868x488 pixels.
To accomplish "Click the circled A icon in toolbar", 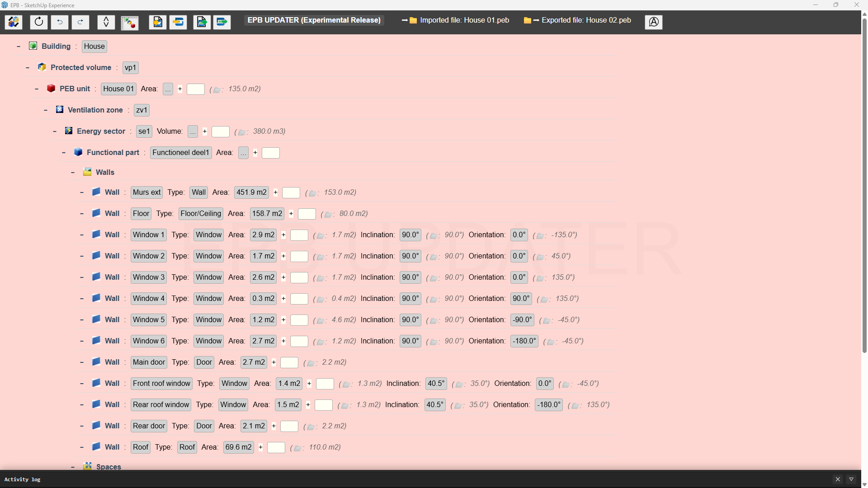I will click(x=653, y=22).
